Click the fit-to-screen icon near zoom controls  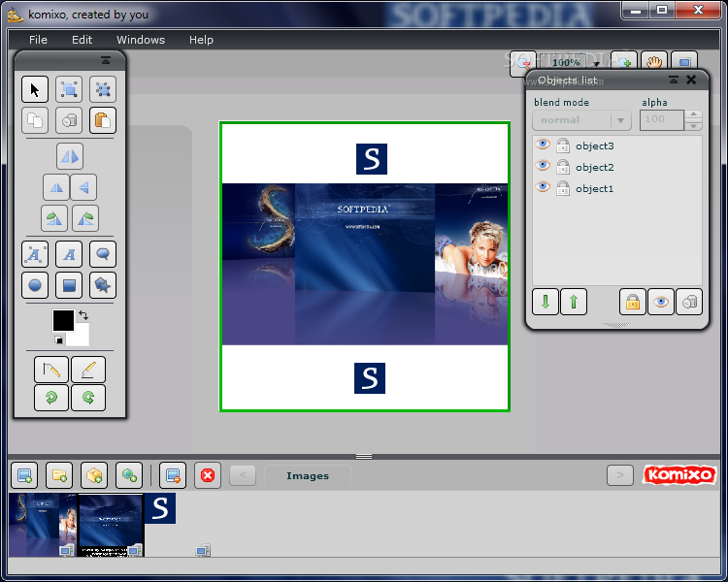(684, 62)
